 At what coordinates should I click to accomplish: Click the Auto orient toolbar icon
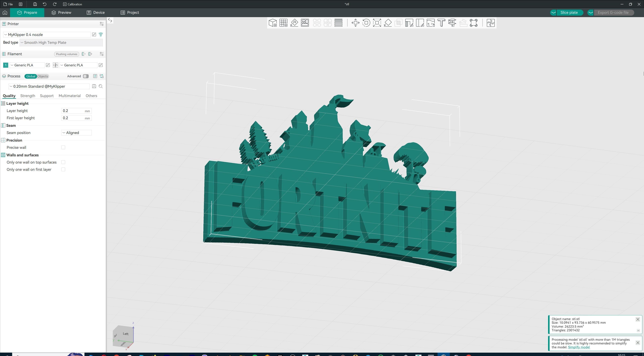point(294,23)
